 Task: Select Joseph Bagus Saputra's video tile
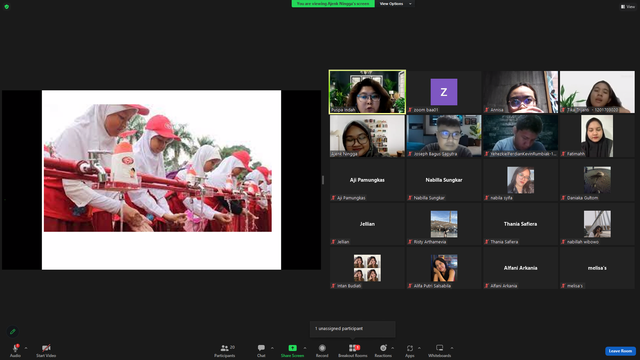pyautogui.click(x=444, y=136)
